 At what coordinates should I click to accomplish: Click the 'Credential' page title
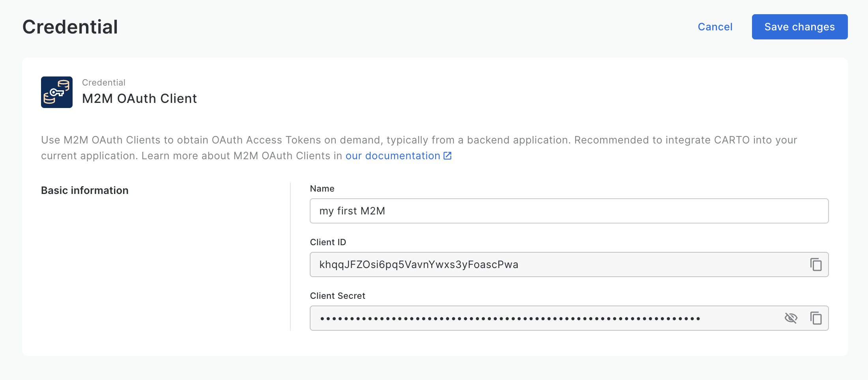(x=70, y=27)
